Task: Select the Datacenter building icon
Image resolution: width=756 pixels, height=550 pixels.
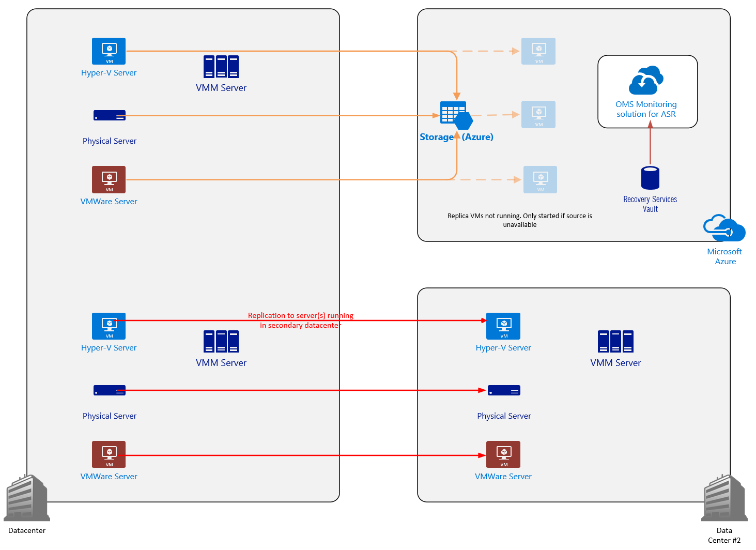Action: click(x=27, y=497)
